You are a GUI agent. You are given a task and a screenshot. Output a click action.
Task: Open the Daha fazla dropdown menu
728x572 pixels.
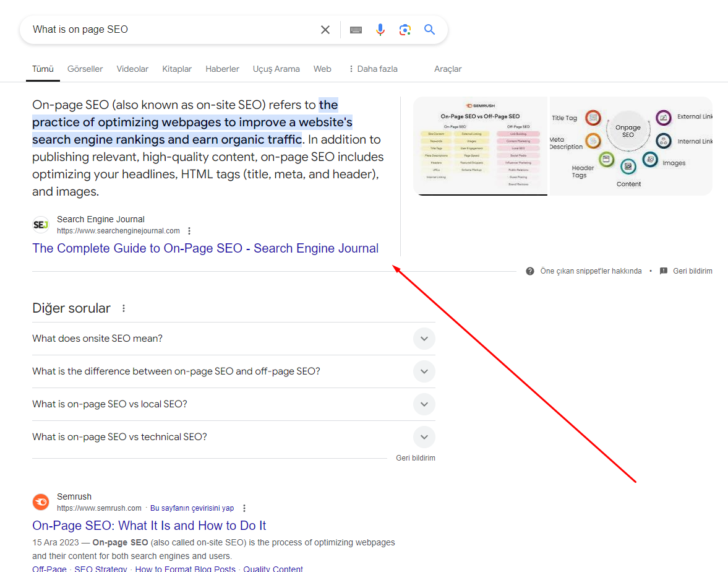click(373, 69)
